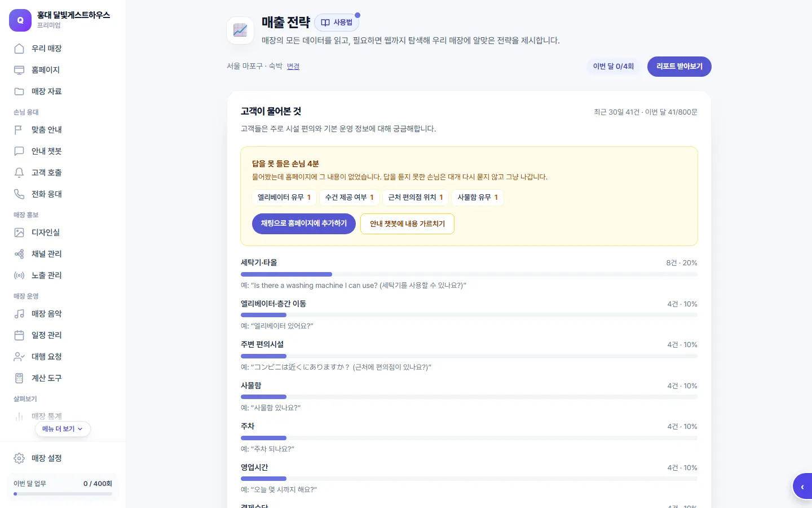
Task: Open 채널 관리 menu item
Action: point(63,254)
